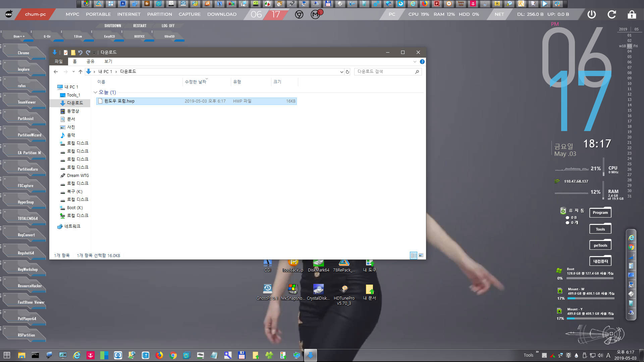
Task: Open File Explorer from the taskbar
Action: (x=21, y=355)
